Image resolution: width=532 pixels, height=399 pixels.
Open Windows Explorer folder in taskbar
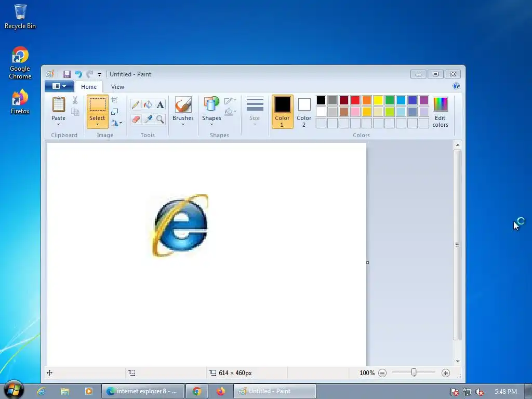tap(65, 391)
